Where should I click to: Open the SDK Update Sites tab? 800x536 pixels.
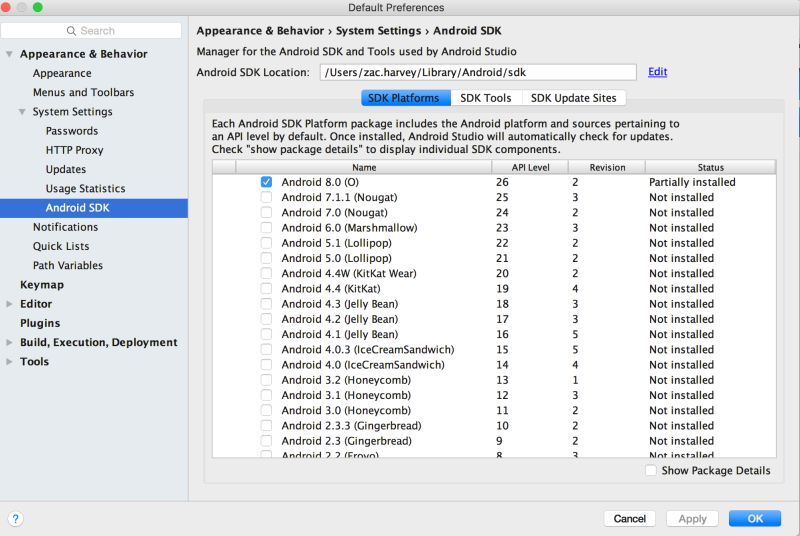[x=573, y=98]
